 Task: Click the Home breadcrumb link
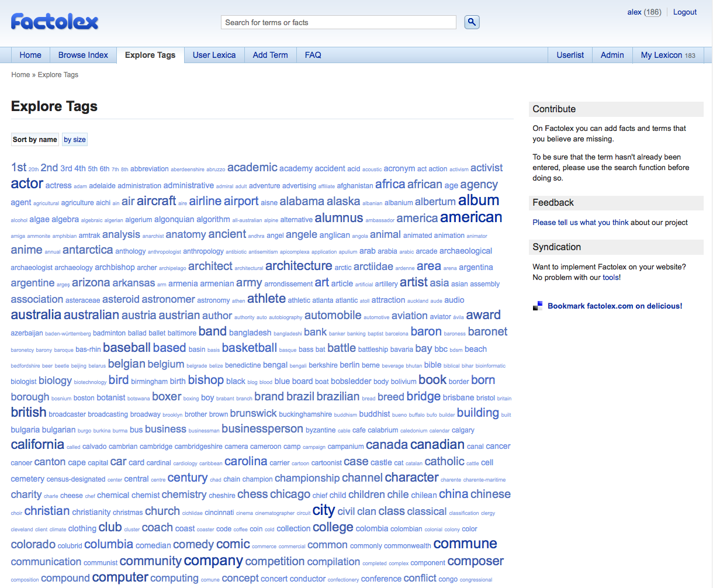point(20,75)
